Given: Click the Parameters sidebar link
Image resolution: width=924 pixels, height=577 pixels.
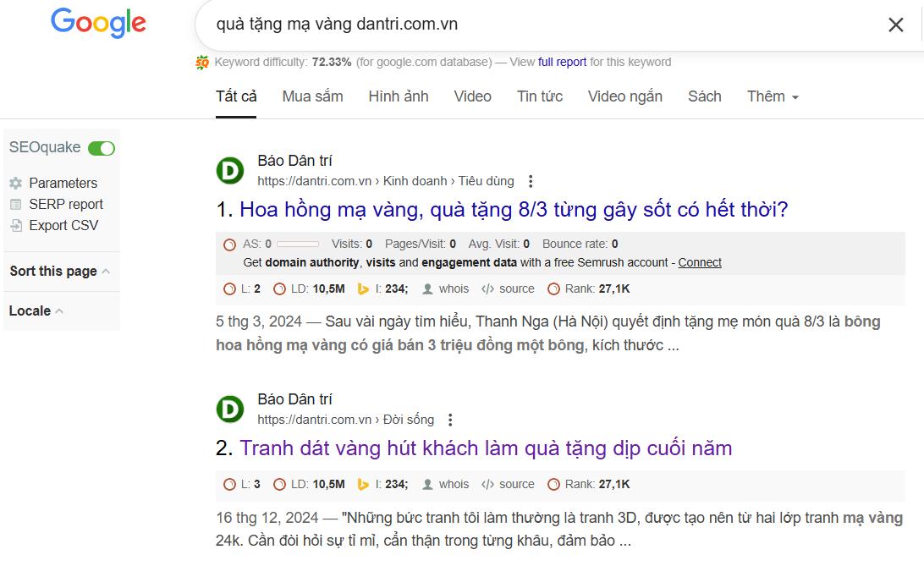Looking at the screenshot, I should click(63, 183).
